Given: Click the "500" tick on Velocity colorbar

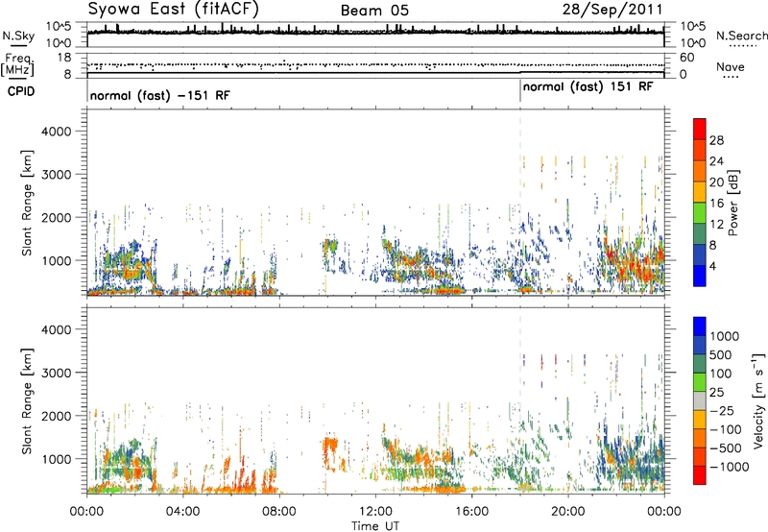Looking at the screenshot, I should pyautogui.click(x=721, y=355).
